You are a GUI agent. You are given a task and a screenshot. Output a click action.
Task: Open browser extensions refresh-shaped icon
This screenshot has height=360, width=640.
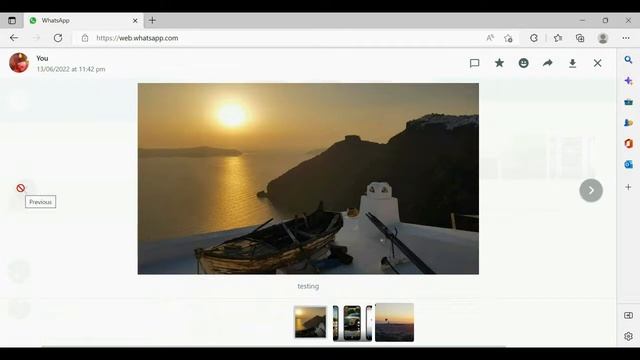[534, 38]
